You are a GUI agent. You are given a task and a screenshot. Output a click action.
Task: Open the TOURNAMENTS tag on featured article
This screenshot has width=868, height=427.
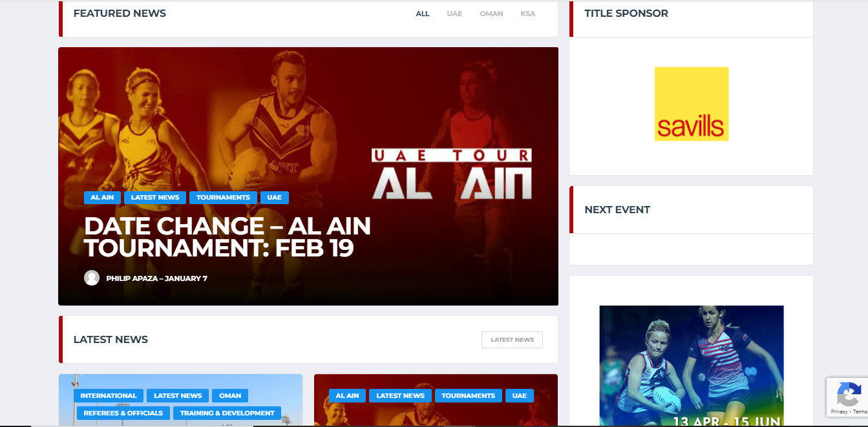pos(223,198)
